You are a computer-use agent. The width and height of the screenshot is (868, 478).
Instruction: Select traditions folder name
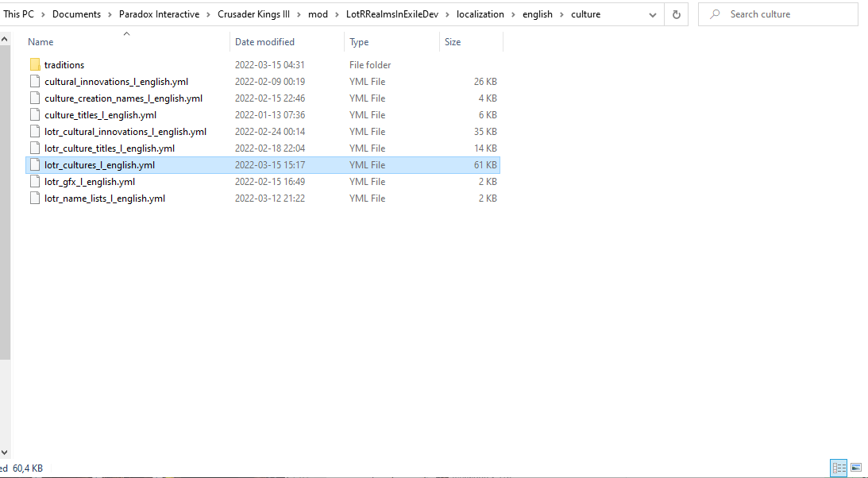coord(64,65)
